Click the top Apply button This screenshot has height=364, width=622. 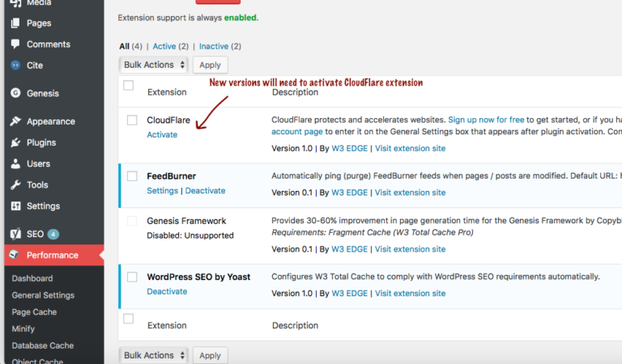click(x=211, y=65)
